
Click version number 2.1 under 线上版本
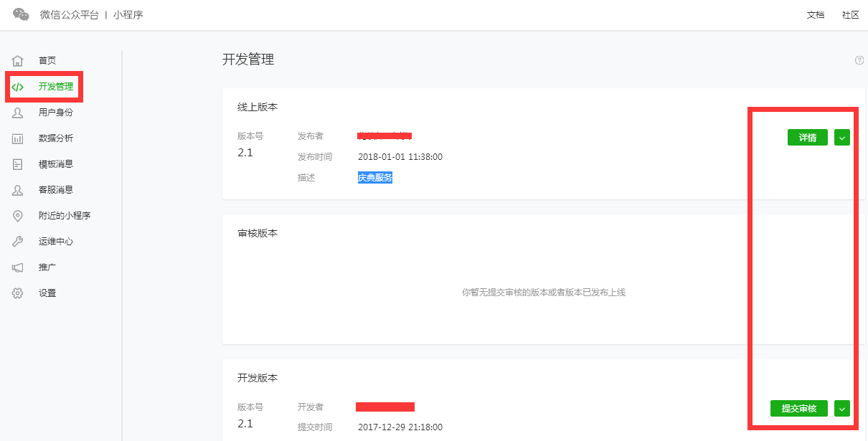click(x=245, y=153)
